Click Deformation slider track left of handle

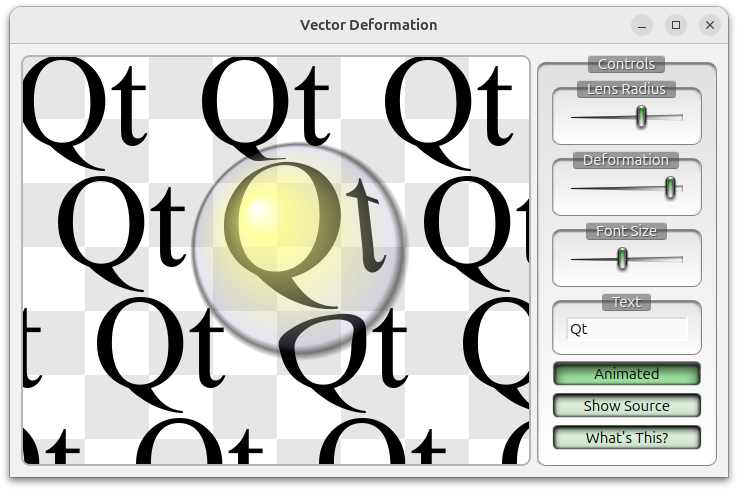click(x=615, y=187)
